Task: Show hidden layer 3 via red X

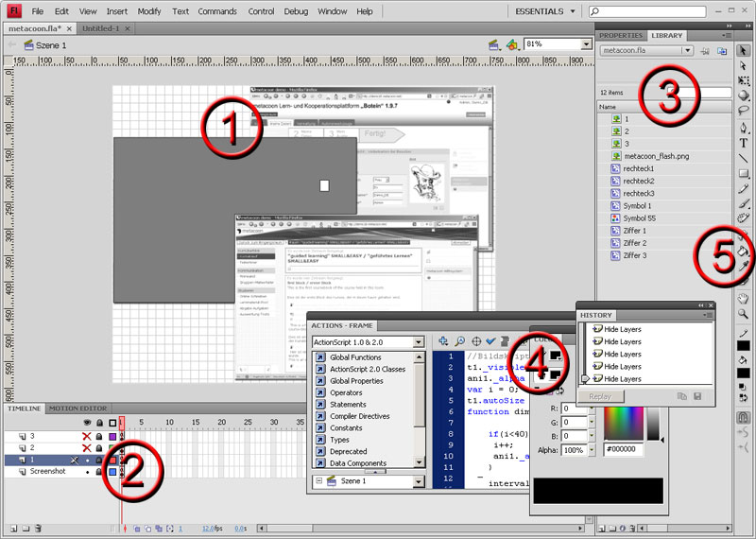Action: (x=87, y=436)
